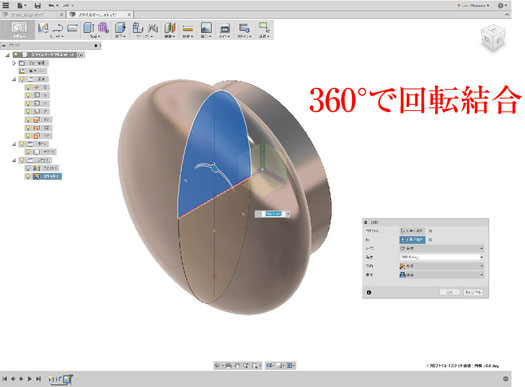Image resolution: width=525 pixels, height=387 pixels.
Task: Open the operation dropdown in the Revolve dialog
Action: tap(442, 275)
